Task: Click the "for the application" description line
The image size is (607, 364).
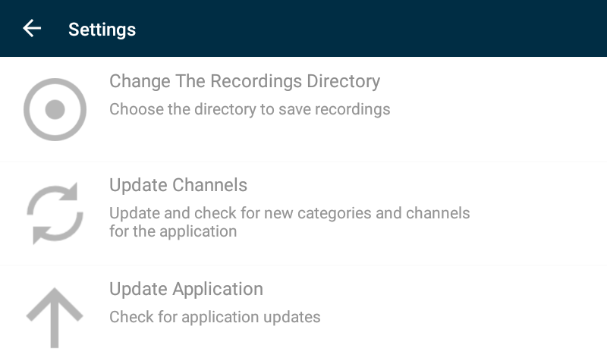Action: tap(173, 231)
